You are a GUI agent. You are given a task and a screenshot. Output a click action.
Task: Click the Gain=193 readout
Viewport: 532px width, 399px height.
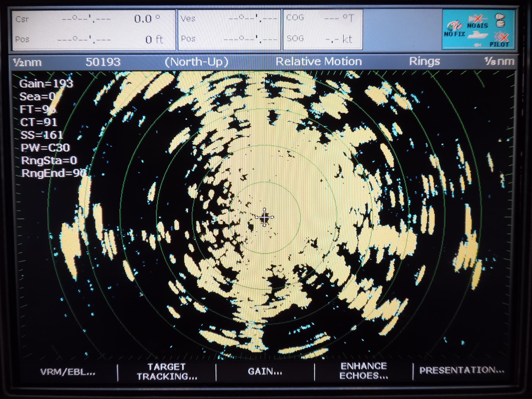46,84
